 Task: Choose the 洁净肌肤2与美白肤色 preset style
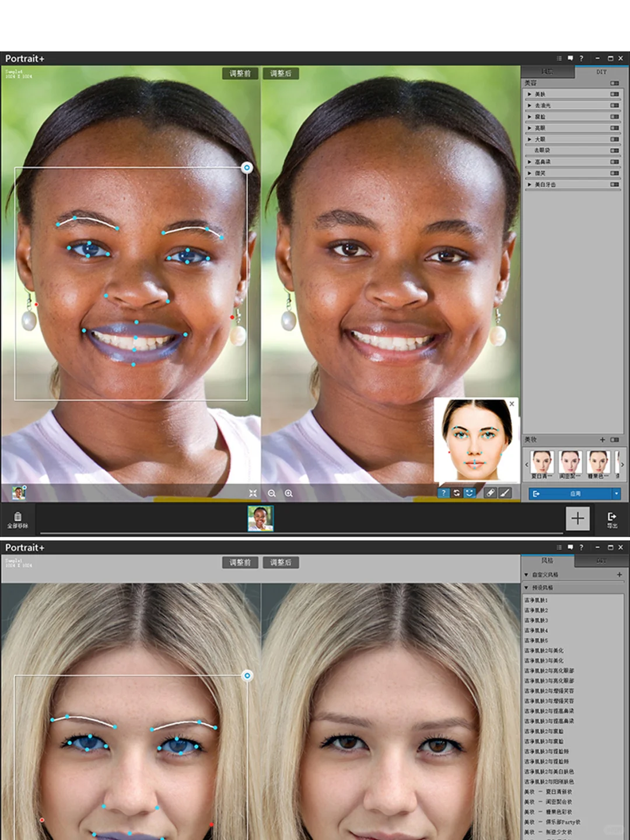pyautogui.click(x=549, y=772)
